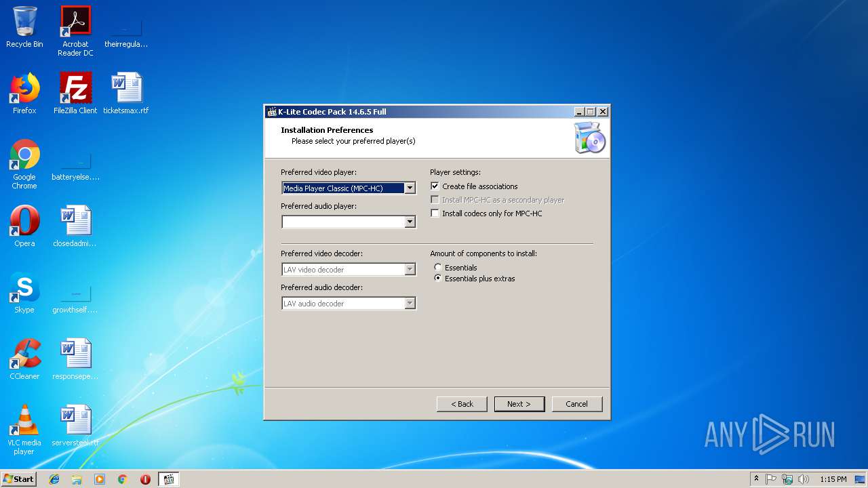This screenshot has width=868, height=488.
Task: Click Next to continue installation
Action: pos(519,404)
